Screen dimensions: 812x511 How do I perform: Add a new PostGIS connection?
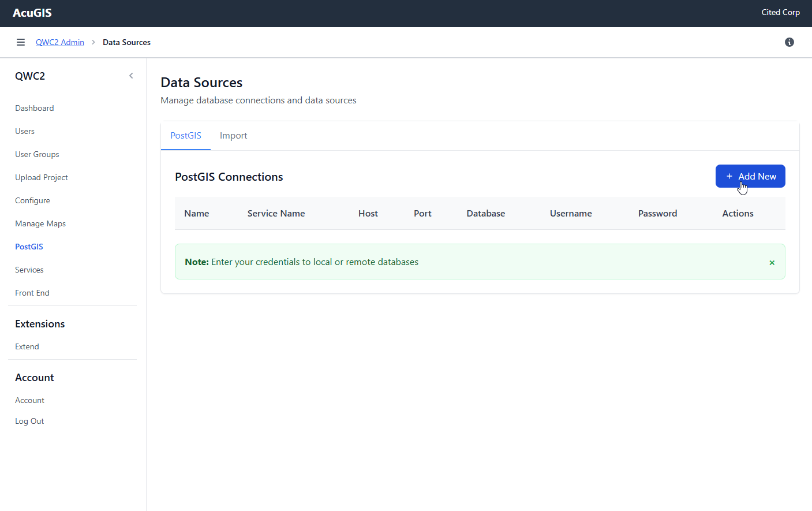(x=750, y=176)
